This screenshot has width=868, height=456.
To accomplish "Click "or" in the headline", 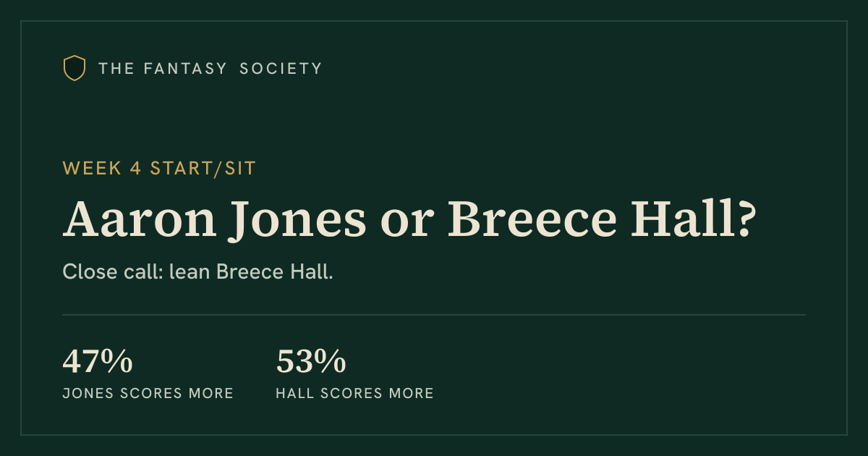I will (407, 224).
